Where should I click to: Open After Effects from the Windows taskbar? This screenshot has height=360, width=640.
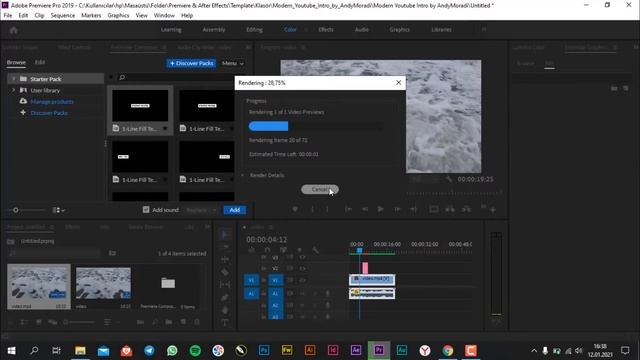[356, 350]
